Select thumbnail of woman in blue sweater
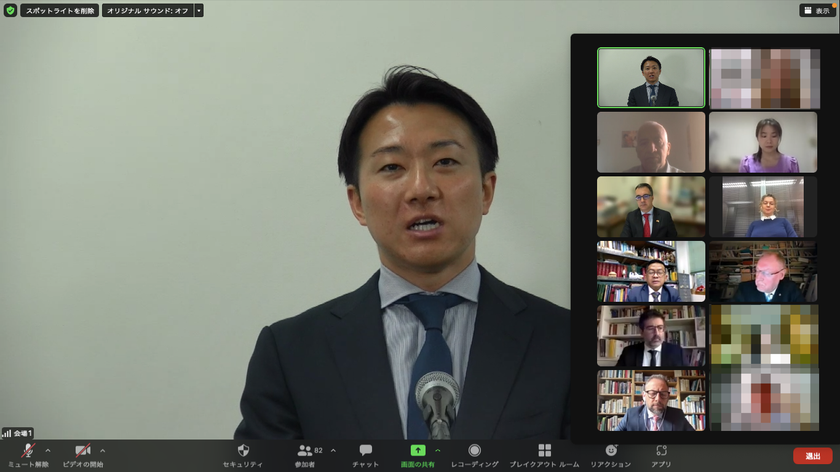 763,207
